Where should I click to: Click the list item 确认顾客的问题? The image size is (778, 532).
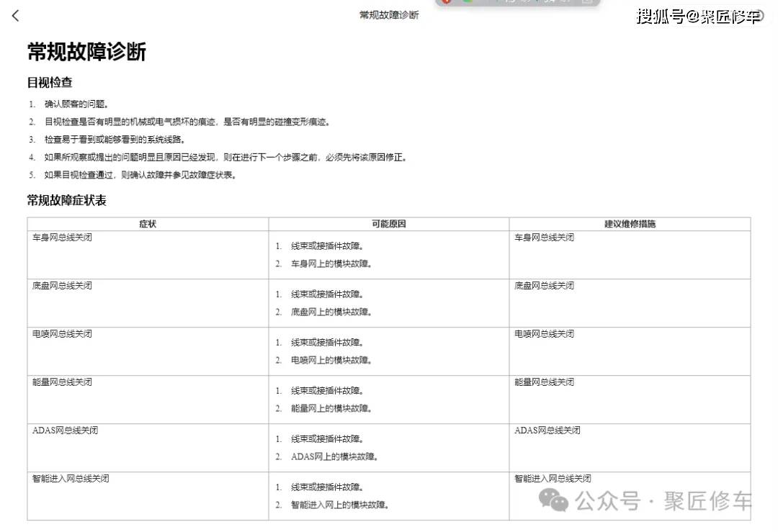point(76,104)
